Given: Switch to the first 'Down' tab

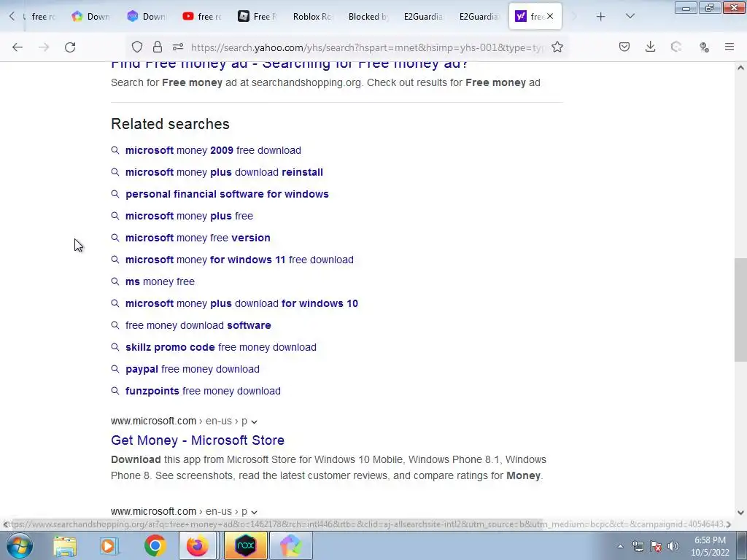Looking at the screenshot, I should click(90, 16).
